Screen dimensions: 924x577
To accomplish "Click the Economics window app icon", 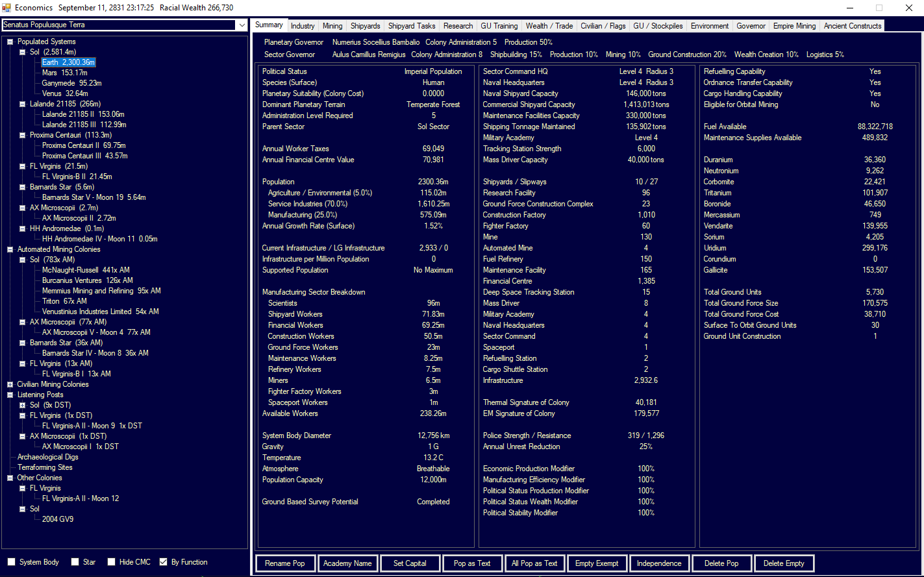I will click(7, 8).
